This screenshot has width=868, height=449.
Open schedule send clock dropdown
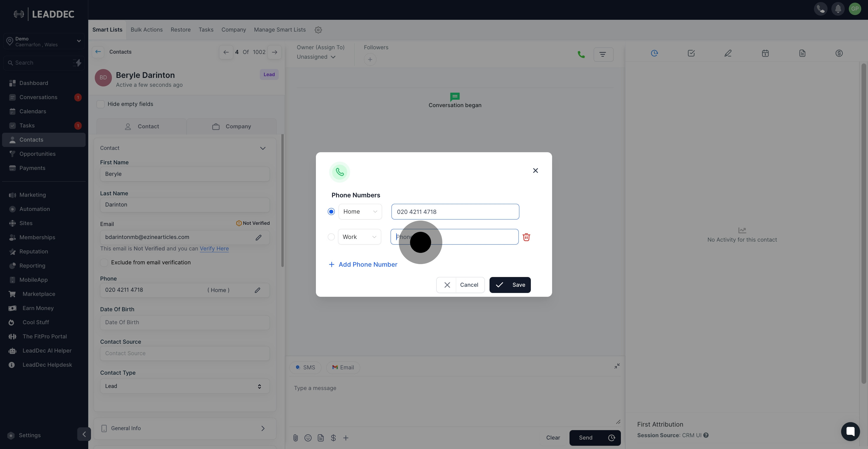(611, 438)
